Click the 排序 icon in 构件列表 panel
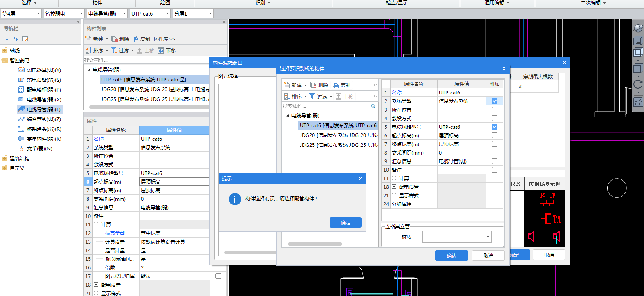This screenshot has height=296, width=644. (88, 50)
